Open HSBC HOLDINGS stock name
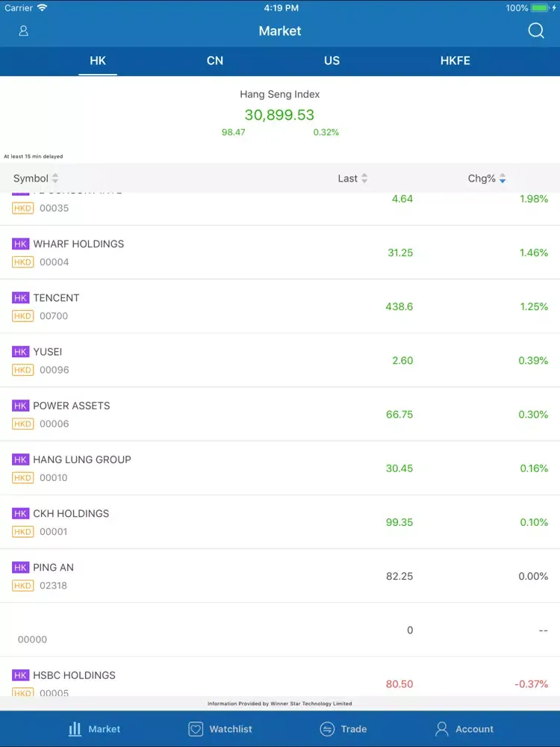Screen dimensions: 560x747 pos(74,675)
